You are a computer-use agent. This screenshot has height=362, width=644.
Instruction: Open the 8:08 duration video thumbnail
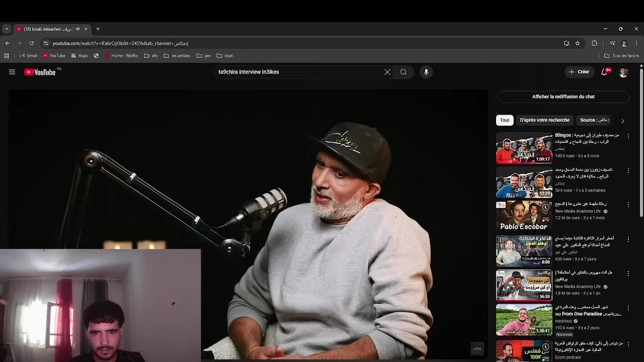point(524,251)
